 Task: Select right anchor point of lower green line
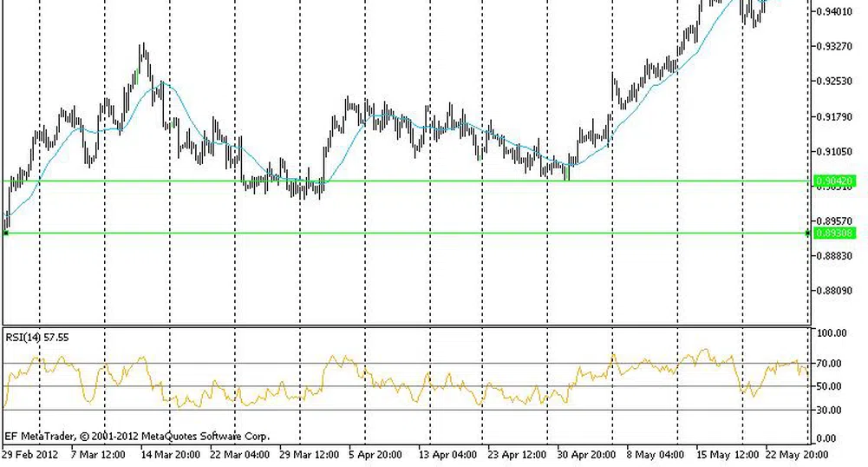808,233
